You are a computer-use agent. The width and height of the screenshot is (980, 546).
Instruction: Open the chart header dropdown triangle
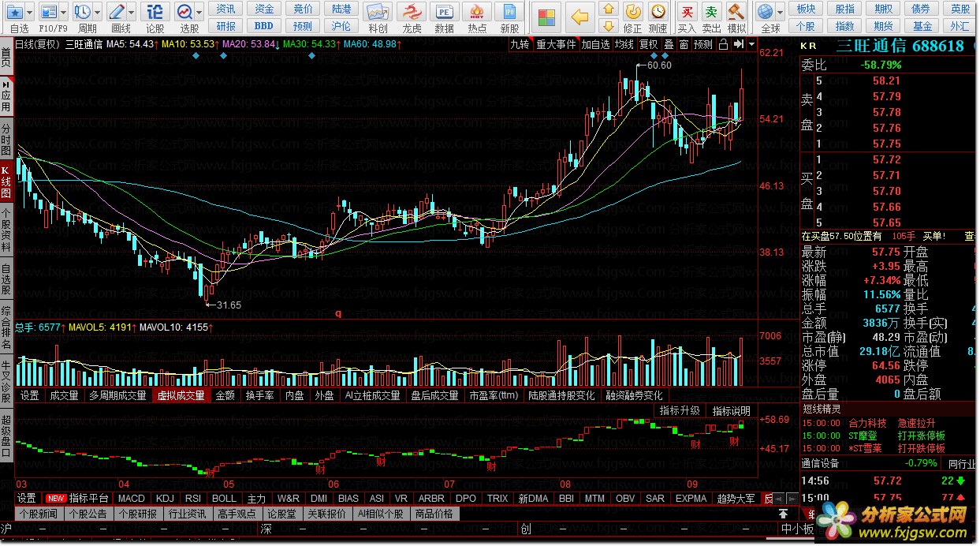[752, 44]
